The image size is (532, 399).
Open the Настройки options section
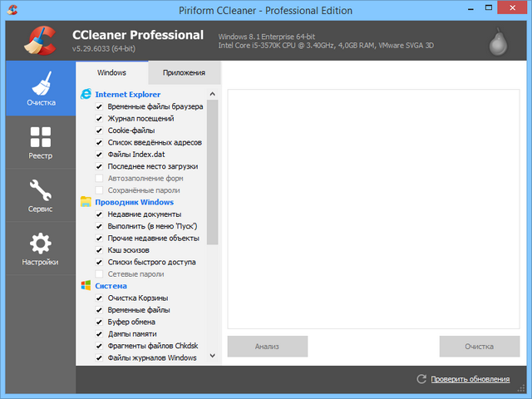[41, 249]
